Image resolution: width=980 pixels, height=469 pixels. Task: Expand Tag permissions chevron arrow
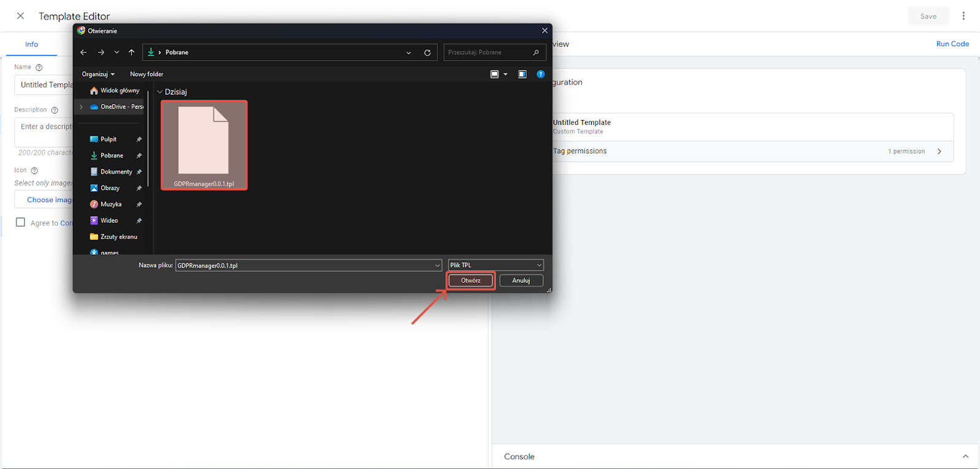click(x=940, y=151)
